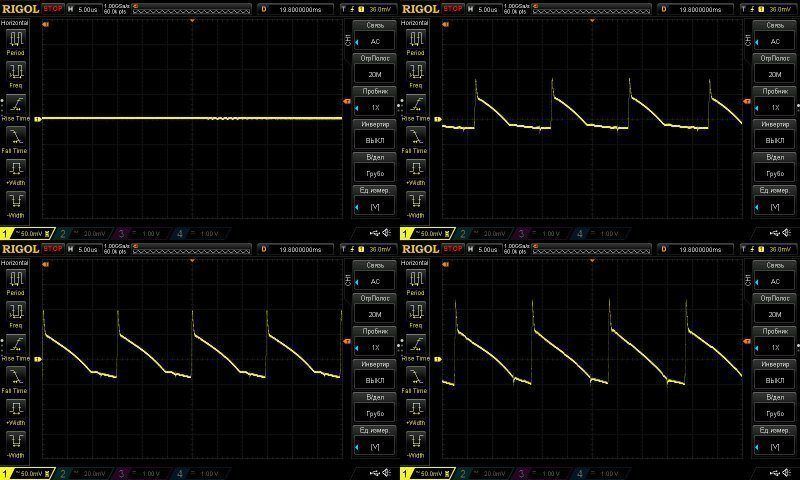Open Пробник 1X probe selector, top-left scope
The height and width of the screenshot is (480, 800).
pyautogui.click(x=375, y=102)
